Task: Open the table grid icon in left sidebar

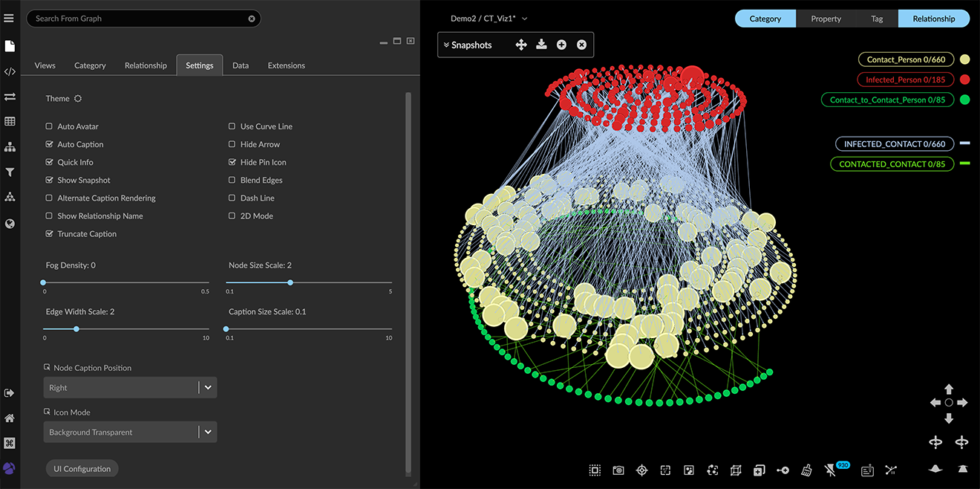Action: 10,121
